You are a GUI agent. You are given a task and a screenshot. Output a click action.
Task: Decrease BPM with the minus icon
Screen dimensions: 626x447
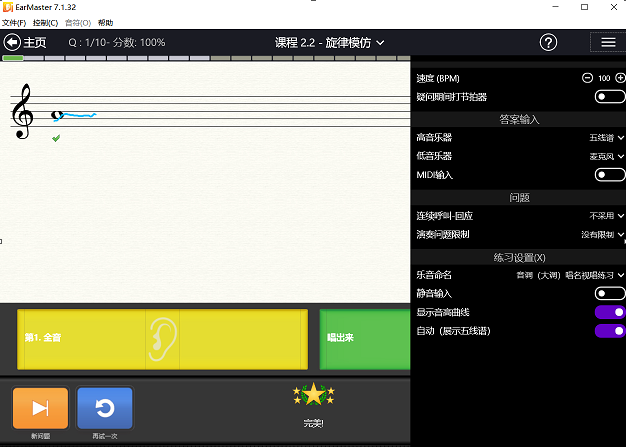(x=587, y=78)
